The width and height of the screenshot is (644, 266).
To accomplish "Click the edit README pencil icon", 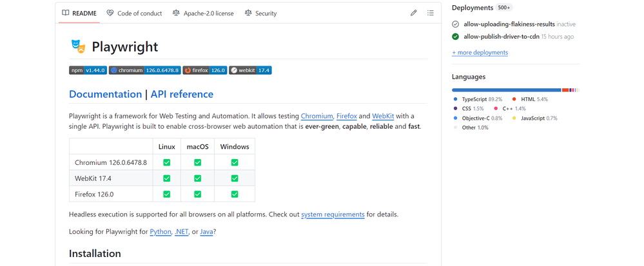I will [414, 13].
